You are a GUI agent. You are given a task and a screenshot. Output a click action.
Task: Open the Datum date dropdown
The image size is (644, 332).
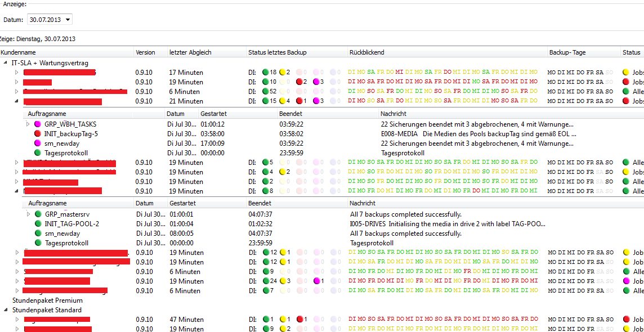pyautogui.click(x=68, y=20)
